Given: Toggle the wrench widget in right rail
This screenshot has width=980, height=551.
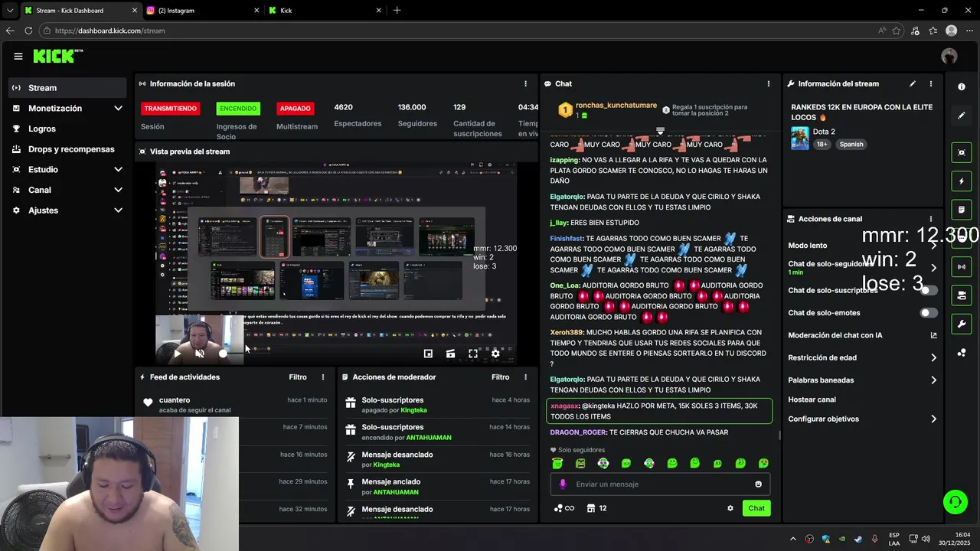Looking at the screenshot, I should click(962, 324).
